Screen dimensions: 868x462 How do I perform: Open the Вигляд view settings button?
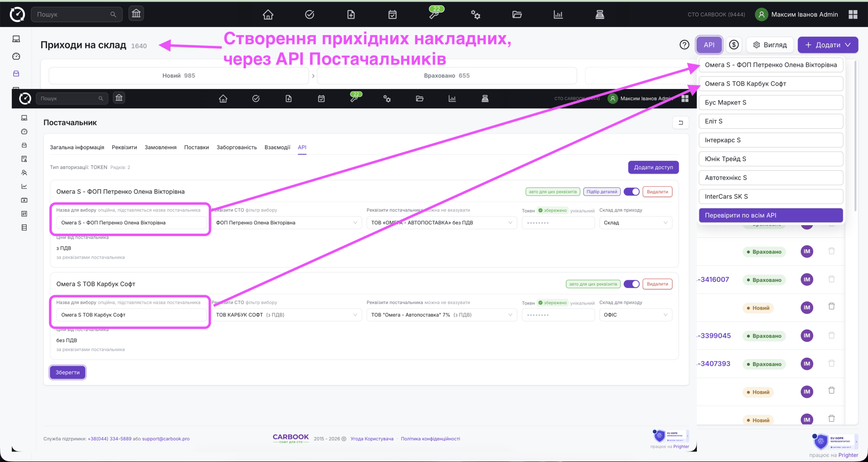pos(770,45)
